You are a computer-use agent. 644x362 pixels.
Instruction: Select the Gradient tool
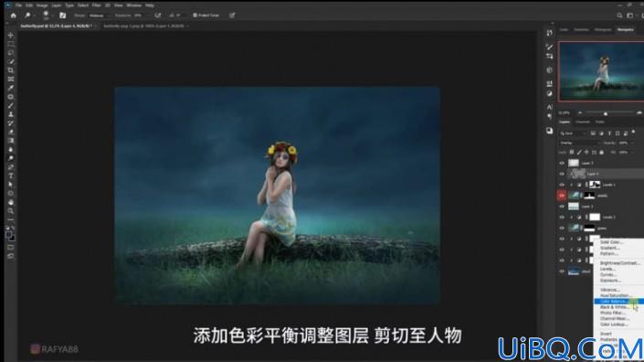click(x=11, y=141)
